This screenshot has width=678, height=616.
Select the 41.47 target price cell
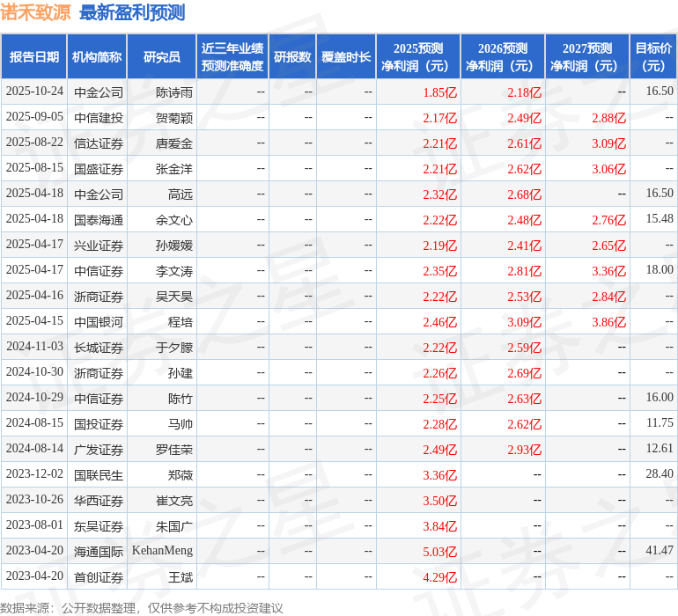pyautogui.click(x=659, y=551)
